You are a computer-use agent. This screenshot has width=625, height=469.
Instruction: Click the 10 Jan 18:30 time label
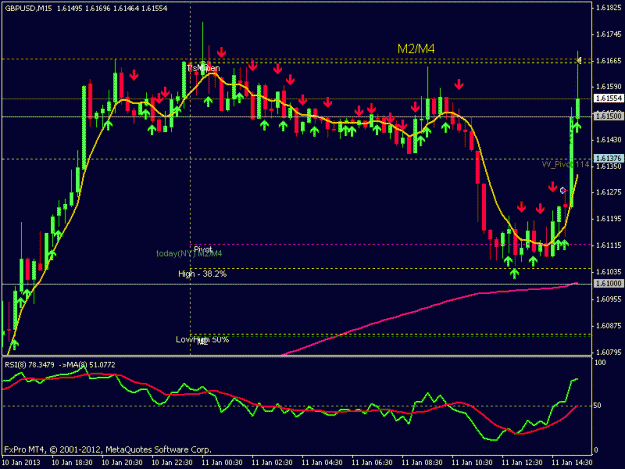pos(72,463)
